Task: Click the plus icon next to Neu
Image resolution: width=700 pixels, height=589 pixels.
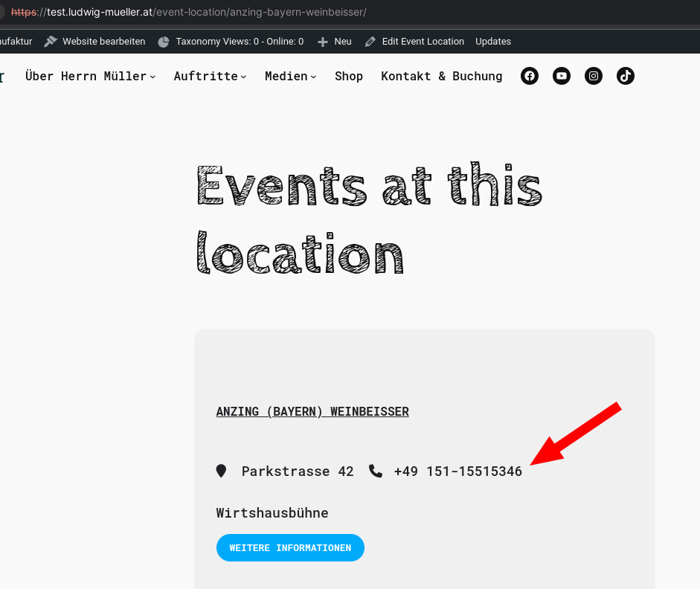Action: 322,42
